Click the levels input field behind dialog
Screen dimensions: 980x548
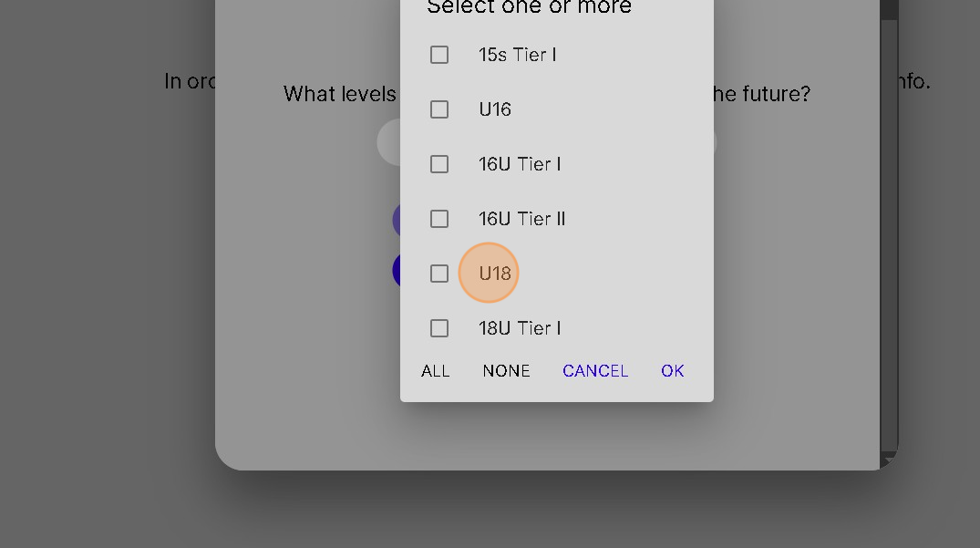coord(388,142)
